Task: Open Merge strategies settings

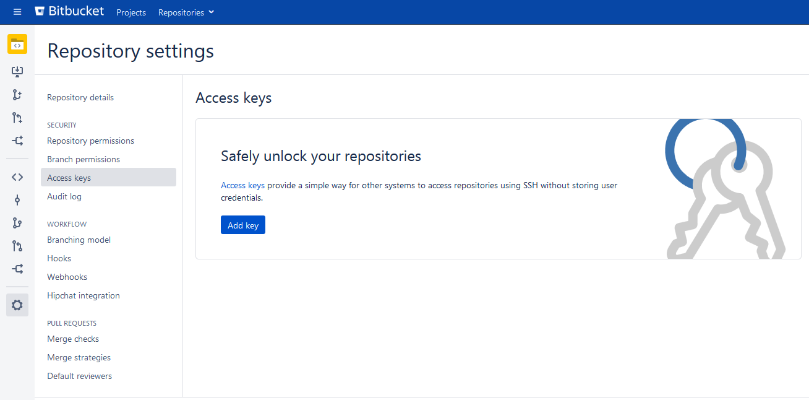Action: (78, 358)
